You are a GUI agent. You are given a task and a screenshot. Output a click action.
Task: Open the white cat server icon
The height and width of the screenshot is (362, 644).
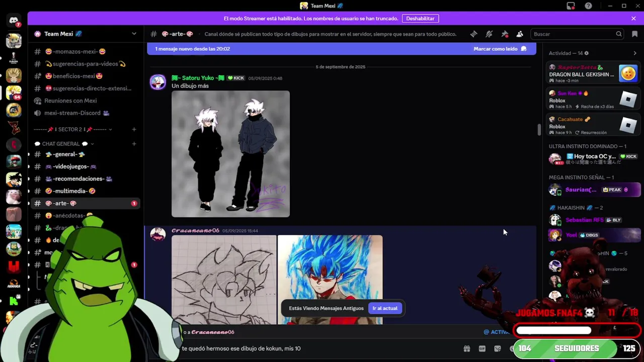[14, 197]
